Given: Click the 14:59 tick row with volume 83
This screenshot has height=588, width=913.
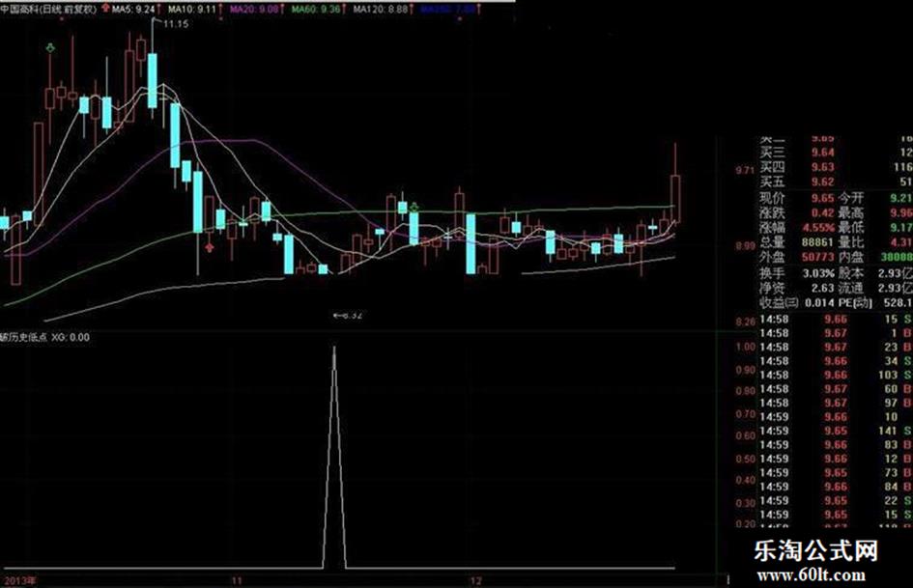Looking at the screenshot, I should [836, 445].
